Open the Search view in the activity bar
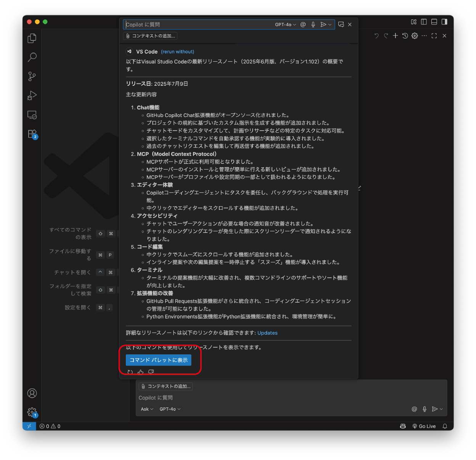 coord(32,57)
